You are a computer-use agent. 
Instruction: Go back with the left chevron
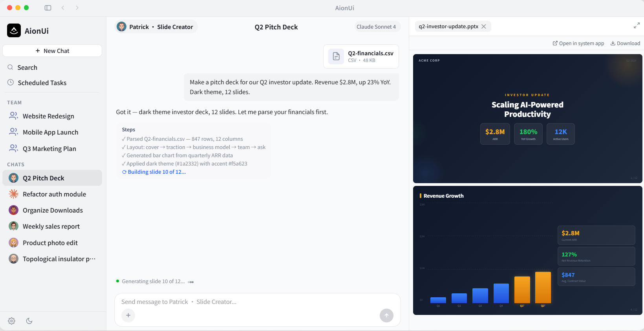point(63,8)
